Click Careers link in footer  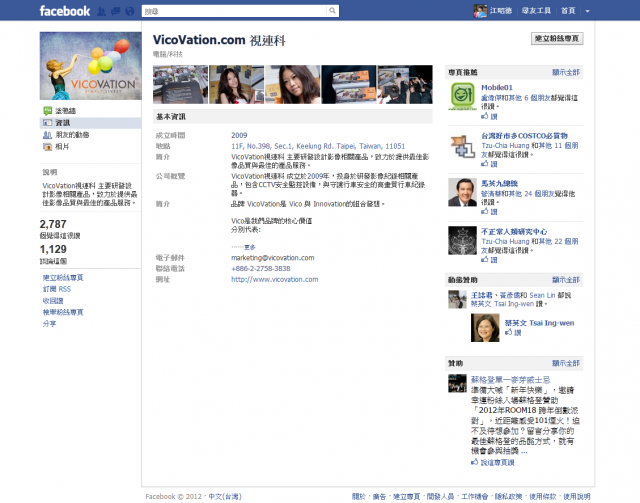[475, 496]
